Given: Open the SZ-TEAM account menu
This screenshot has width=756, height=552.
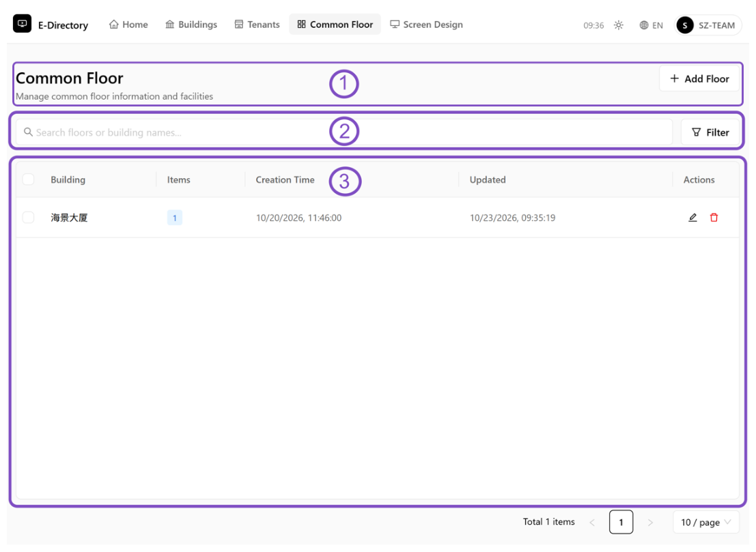Looking at the screenshot, I should (708, 25).
